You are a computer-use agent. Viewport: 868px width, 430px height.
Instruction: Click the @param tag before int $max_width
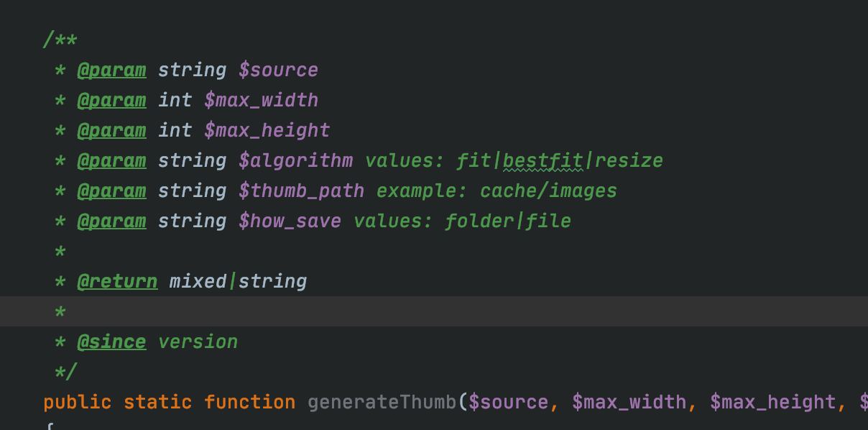pos(111,101)
